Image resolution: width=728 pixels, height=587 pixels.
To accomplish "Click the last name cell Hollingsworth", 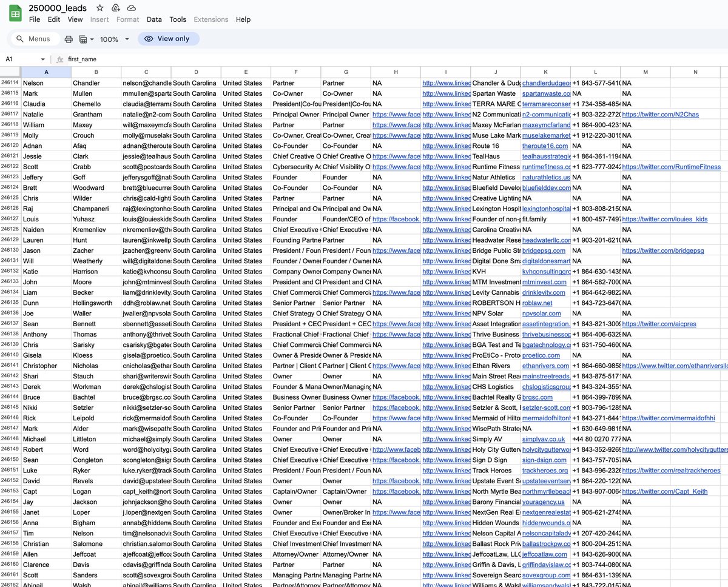I will point(96,303).
